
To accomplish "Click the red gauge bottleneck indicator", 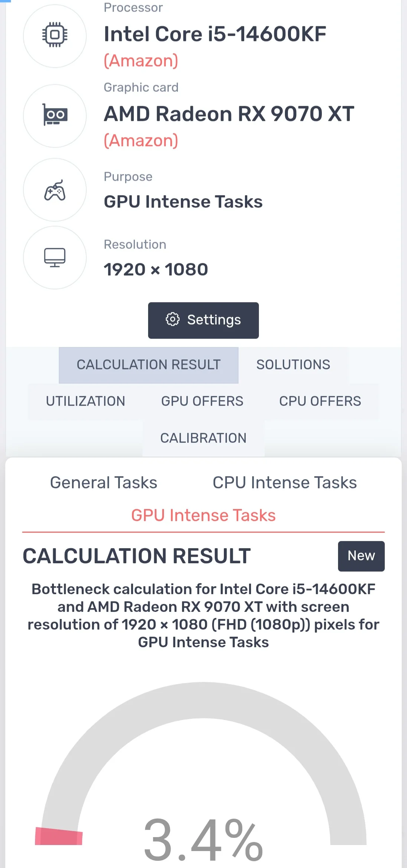I will point(59,836).
